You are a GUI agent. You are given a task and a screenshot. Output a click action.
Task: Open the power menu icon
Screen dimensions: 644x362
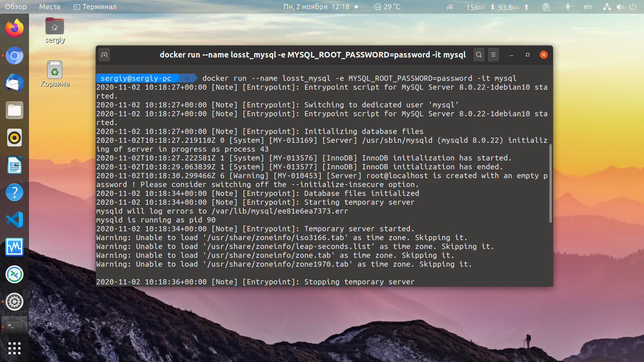point(633,7)
